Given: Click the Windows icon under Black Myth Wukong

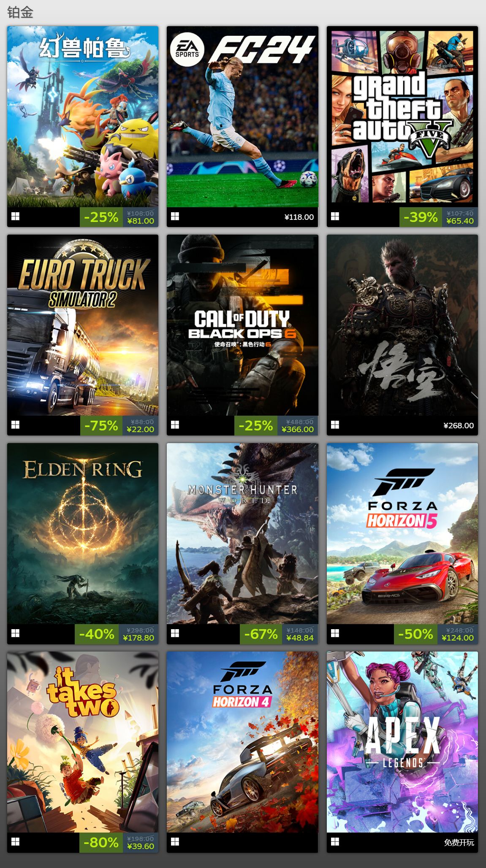Looking at the screenshot, I should click(x=335, y=425).
